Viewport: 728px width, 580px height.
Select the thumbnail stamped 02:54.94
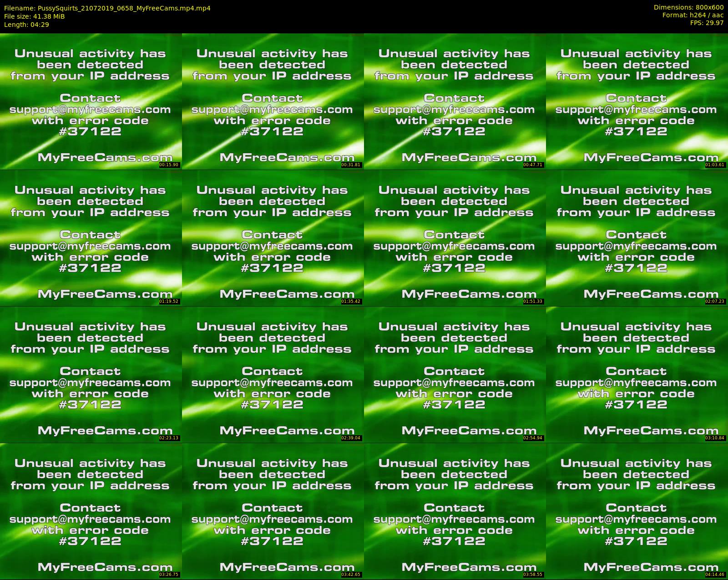(455, 374)
